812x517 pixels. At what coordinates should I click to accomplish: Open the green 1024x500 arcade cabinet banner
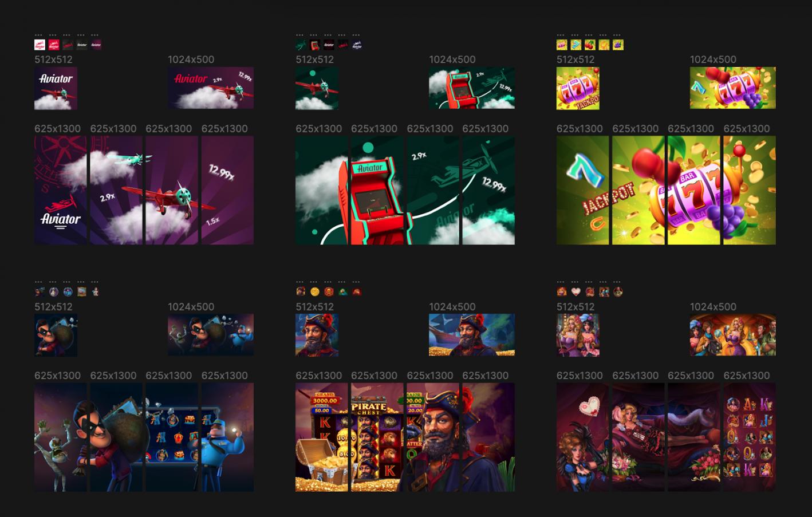click(x=472, y=88)
